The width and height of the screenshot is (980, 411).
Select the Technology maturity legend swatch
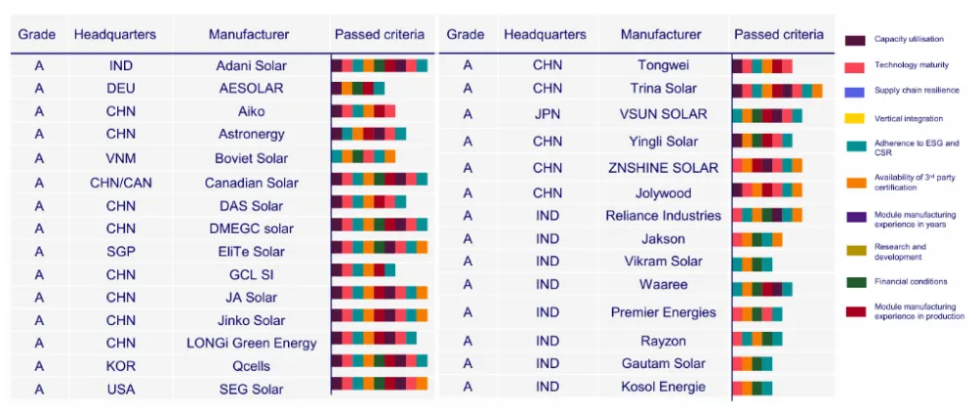click(x=855, y=65)
